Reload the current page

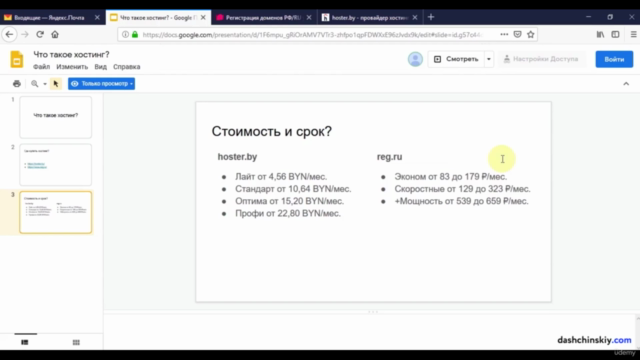[40, 35]
